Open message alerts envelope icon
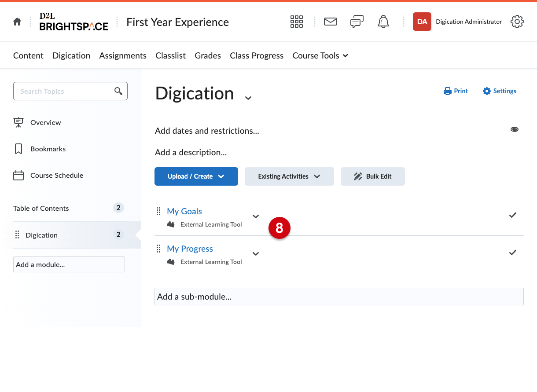Viewport: 537px width, 392px height. pyautogui.click(x=331, y=22)
